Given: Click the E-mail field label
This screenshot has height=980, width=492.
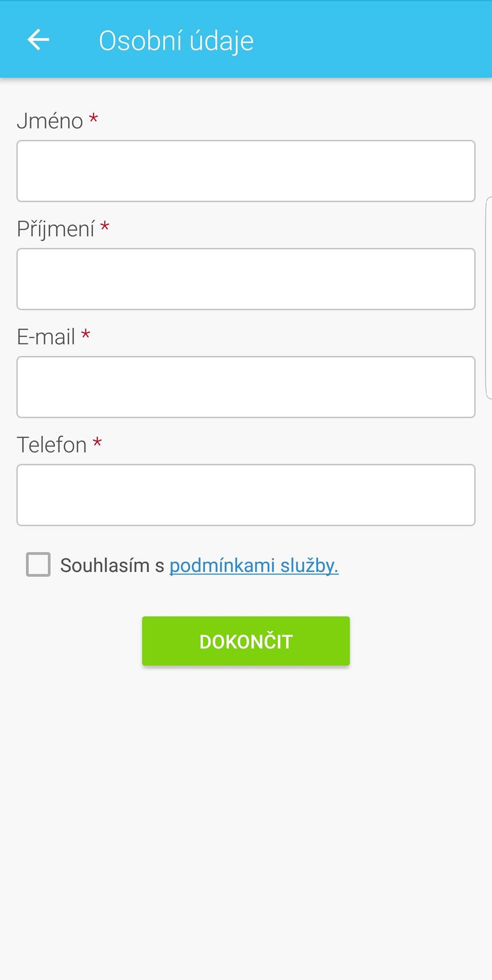Looking at the screenshot, I should pos(46,337).
